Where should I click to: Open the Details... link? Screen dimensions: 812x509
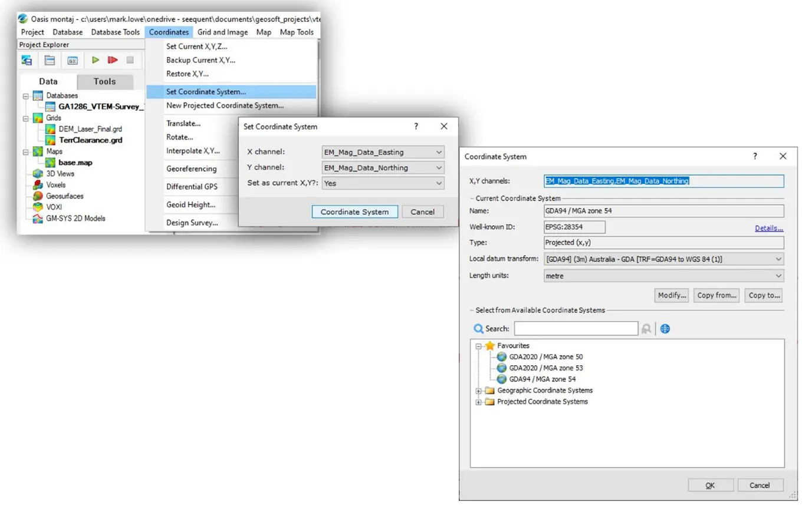(769, 228)
